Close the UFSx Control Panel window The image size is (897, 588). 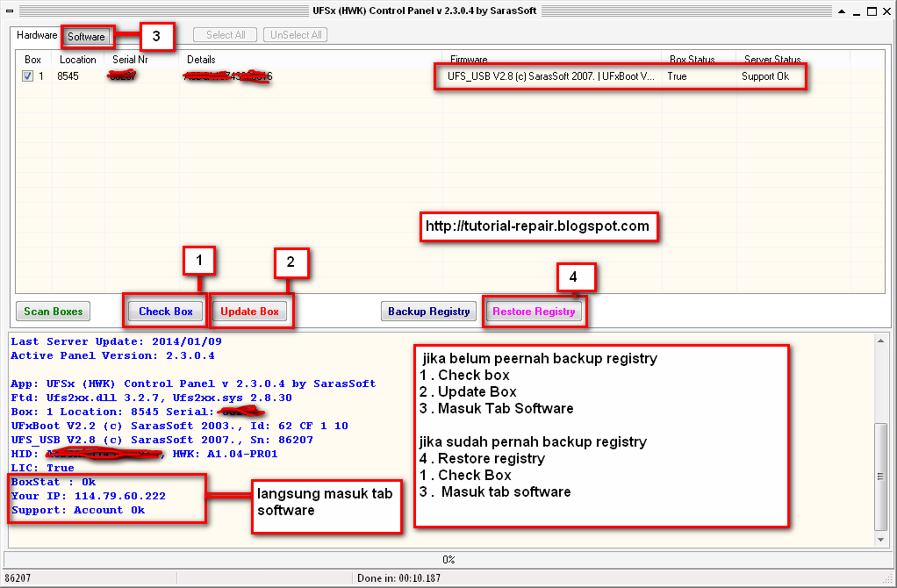click(x=886, y=11)
